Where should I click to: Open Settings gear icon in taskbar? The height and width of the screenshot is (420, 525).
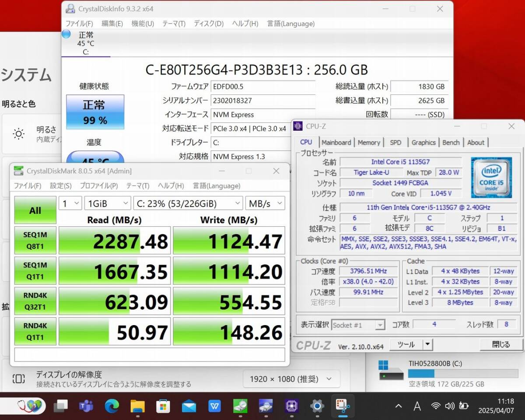[x=317, y=406]
